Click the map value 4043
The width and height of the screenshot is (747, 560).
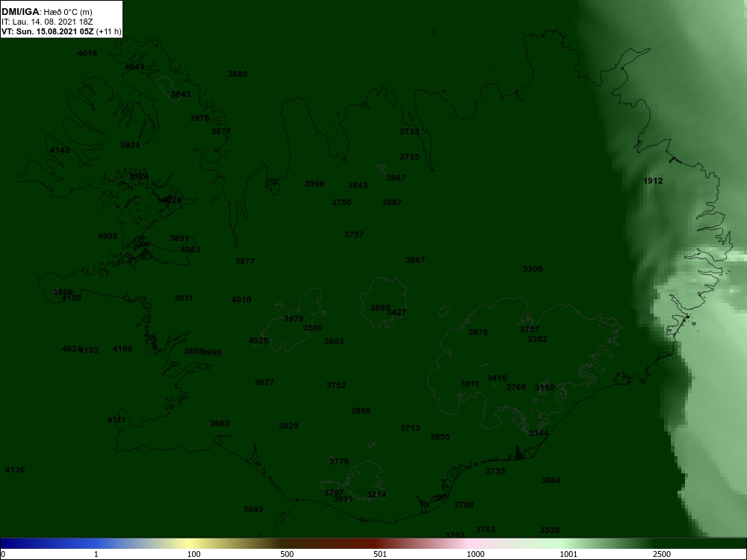coord(134,66)
